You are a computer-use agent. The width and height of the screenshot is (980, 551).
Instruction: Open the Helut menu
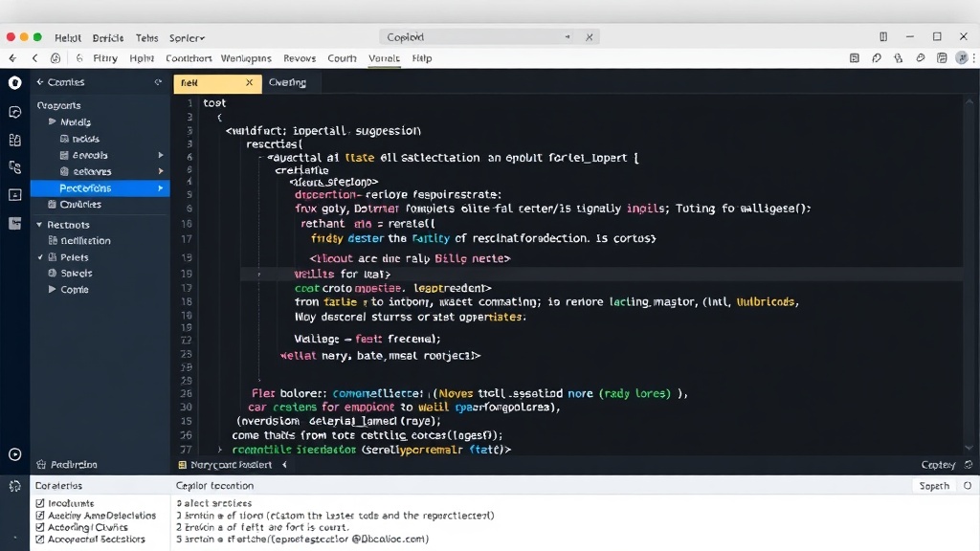point(68,38)
